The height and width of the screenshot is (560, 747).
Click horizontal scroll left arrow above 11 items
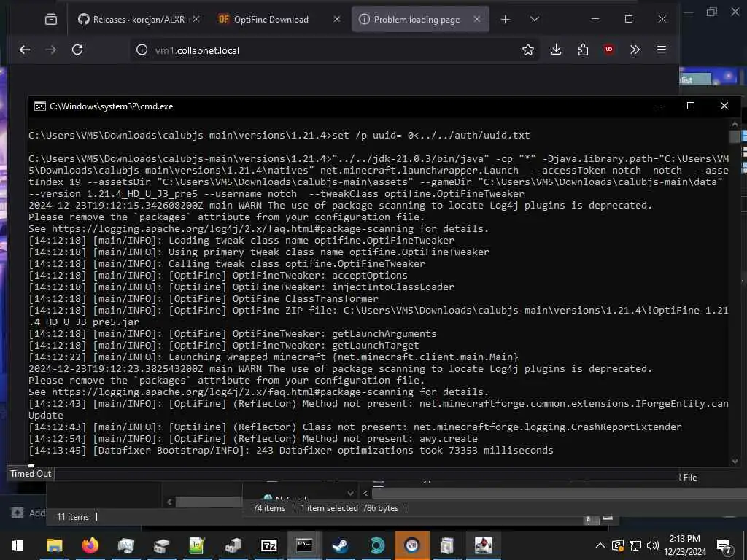pos(169,502)
